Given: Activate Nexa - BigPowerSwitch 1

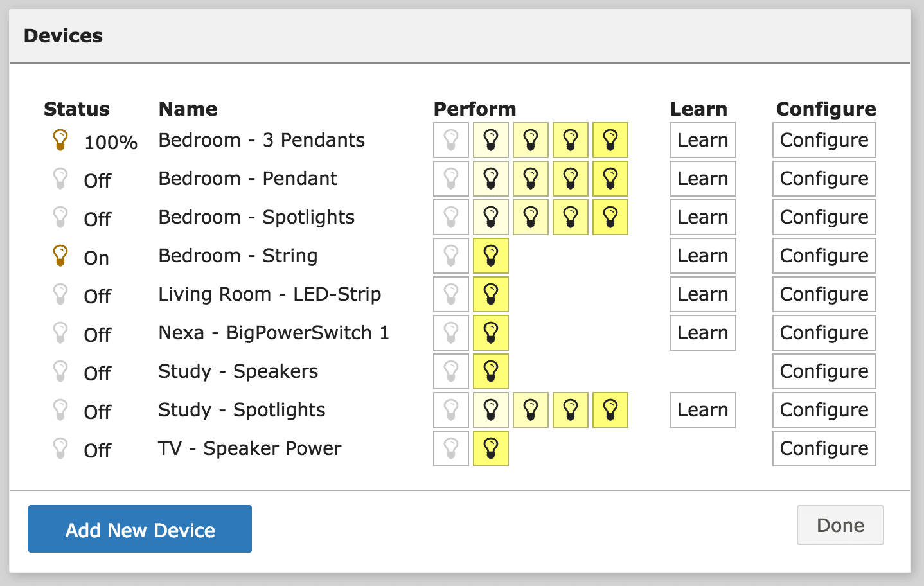Looking at the screenshot, I should 490,333.
